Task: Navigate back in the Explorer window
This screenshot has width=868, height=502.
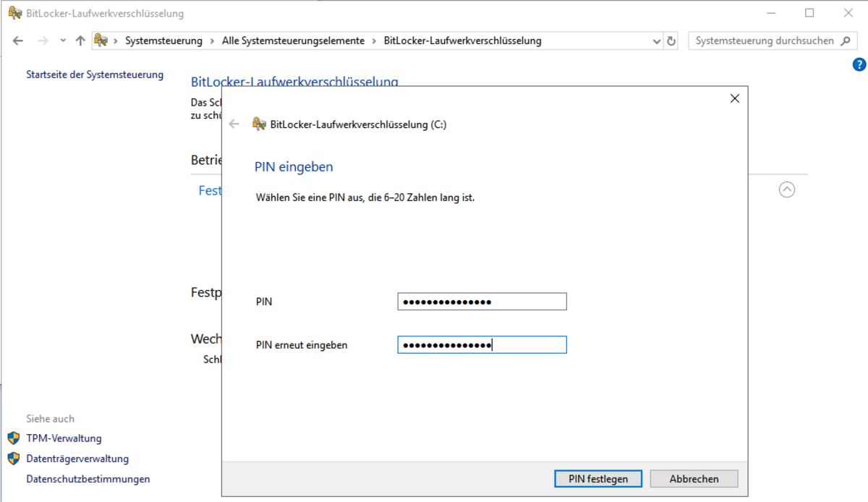Action: tap(18, 41)
